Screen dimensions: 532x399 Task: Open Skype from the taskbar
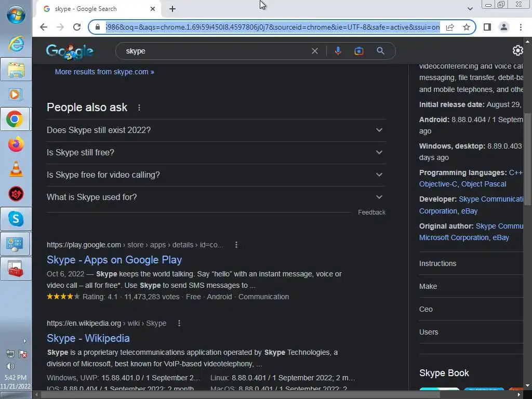click(16, 219)
